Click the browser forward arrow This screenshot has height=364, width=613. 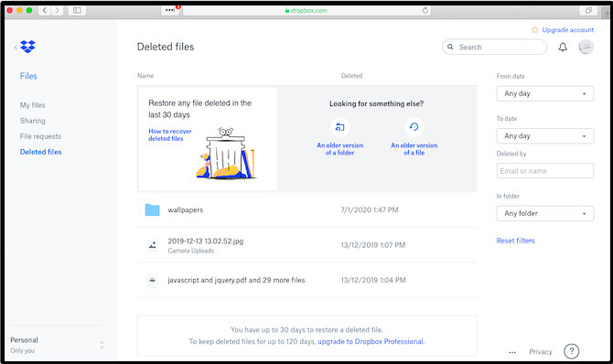point(57,10)
